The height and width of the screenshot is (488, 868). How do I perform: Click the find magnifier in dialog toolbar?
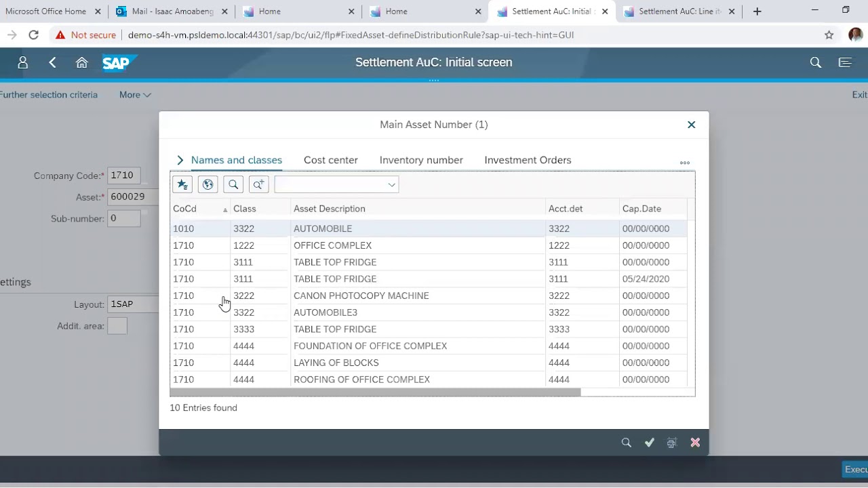(233, 184)
